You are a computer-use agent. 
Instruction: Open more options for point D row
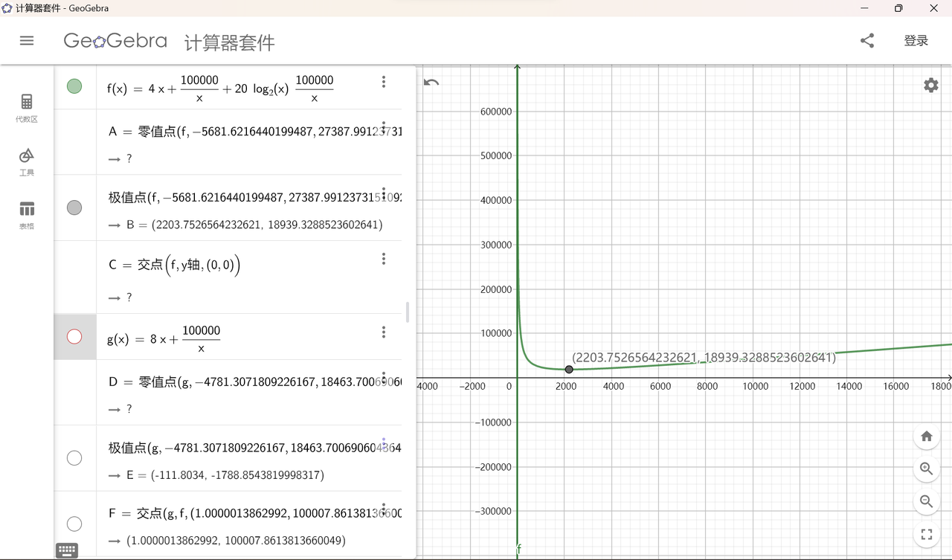pos(384,378)
